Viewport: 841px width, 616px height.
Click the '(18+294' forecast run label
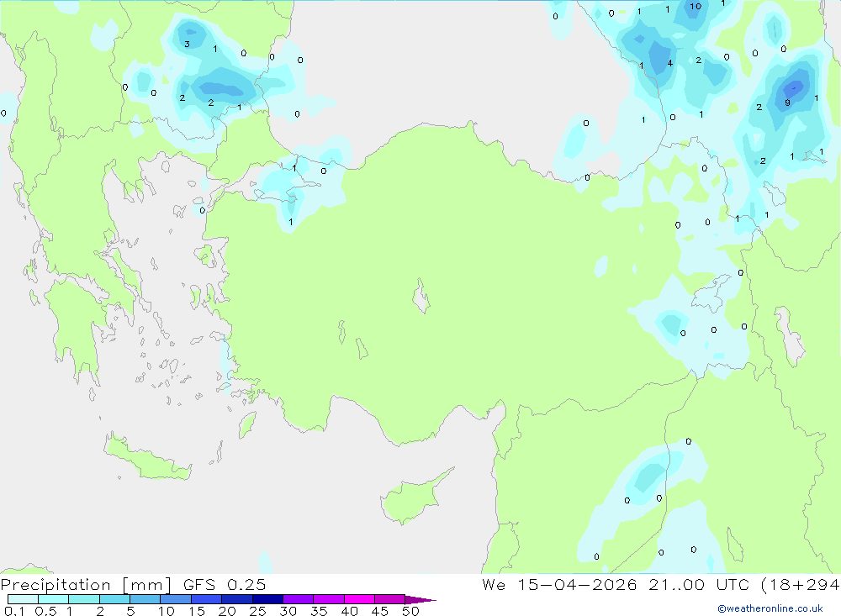click(801, 585)
